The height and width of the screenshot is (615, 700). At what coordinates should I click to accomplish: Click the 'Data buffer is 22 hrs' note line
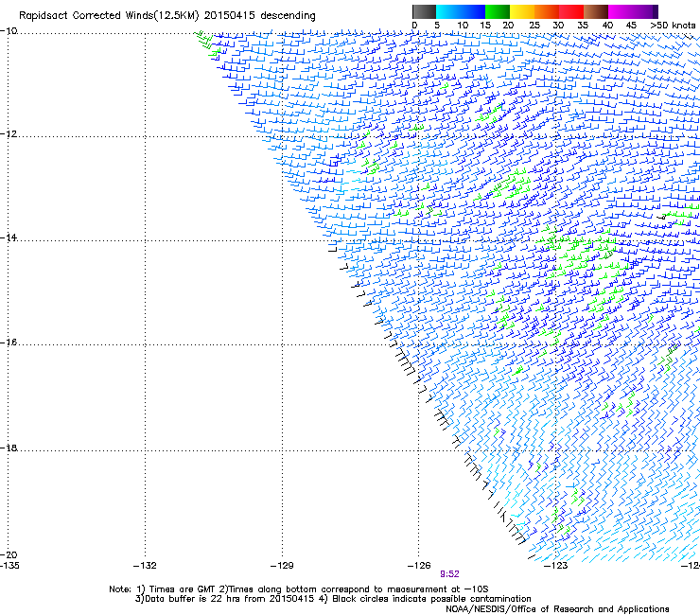pos(333,599)
